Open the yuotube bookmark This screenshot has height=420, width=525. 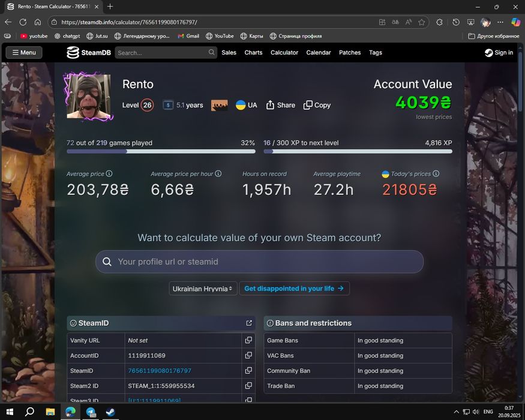click(x=34, y=36)
